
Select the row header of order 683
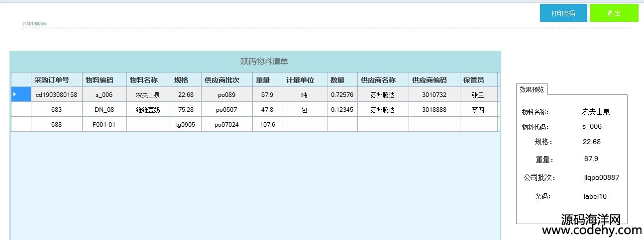[21, 110]
